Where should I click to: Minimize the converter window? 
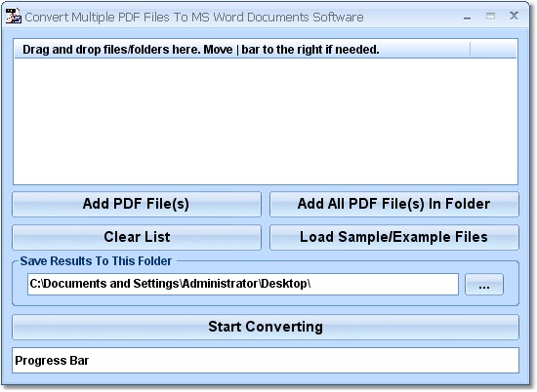(467, 18)
